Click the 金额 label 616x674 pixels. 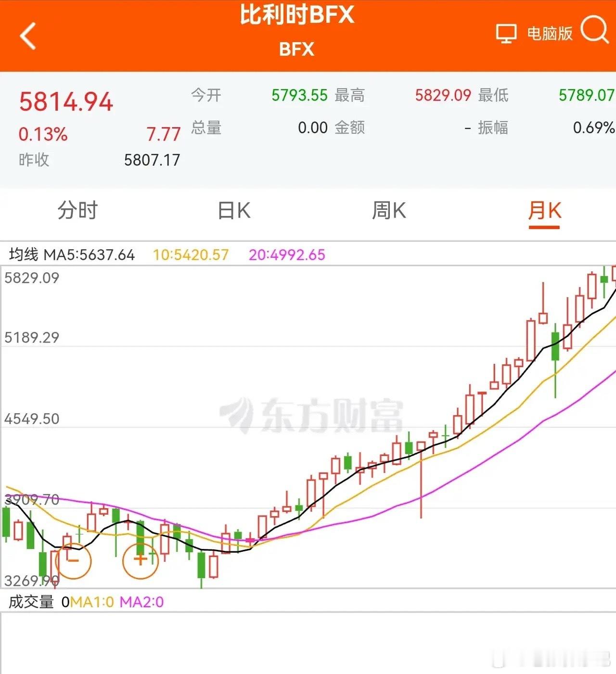point(350,127)
